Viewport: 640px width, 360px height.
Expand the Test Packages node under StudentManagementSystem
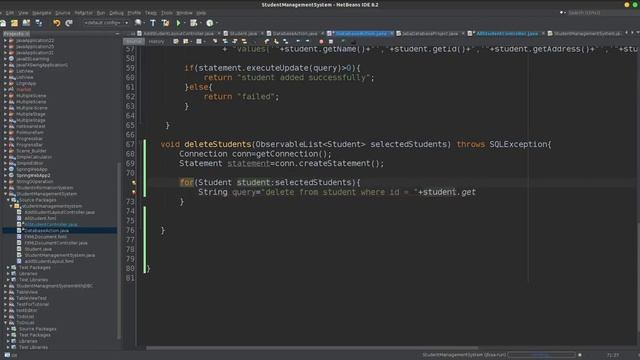point(8,268)
